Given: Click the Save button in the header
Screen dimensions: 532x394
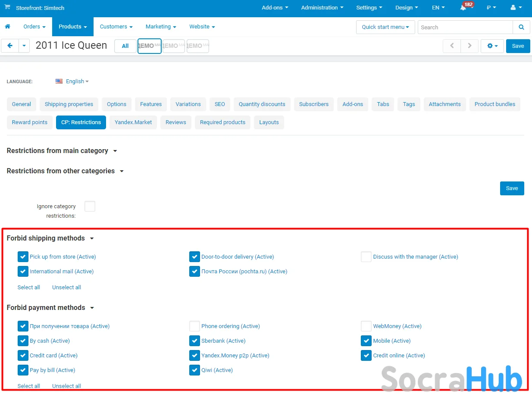Looking at the screenshot, I should click(518, 46).
